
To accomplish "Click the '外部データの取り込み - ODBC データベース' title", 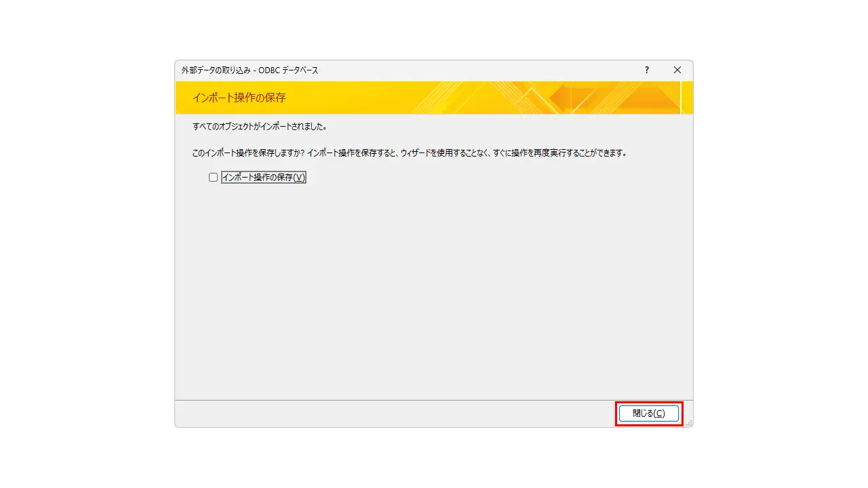I will pos(250,70).
